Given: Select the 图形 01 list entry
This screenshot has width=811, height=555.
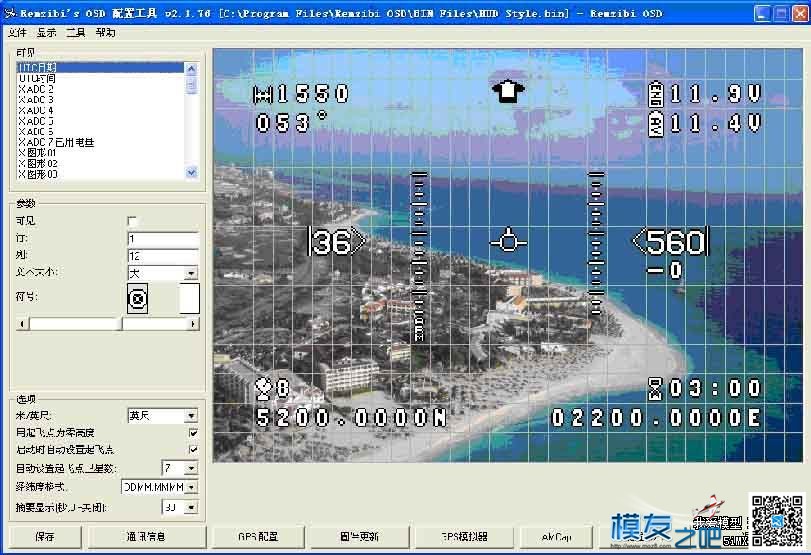Looking at the screenshot, I should [x=100, y=153].
